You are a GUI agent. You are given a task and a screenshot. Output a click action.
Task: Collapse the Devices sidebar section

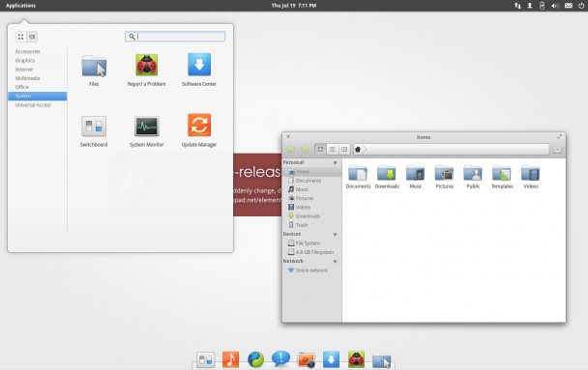pyautogui.click(x=336, y=235)
